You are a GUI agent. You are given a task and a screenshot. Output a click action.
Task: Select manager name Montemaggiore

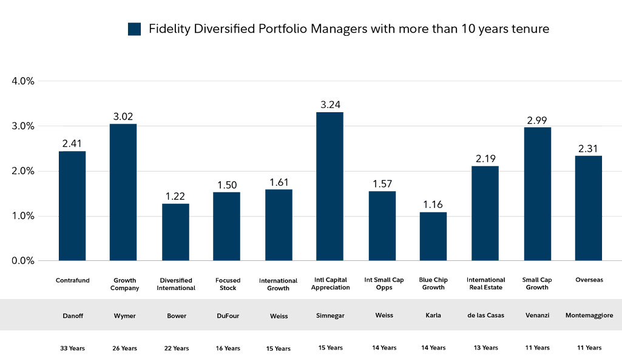tap(589, 315)
